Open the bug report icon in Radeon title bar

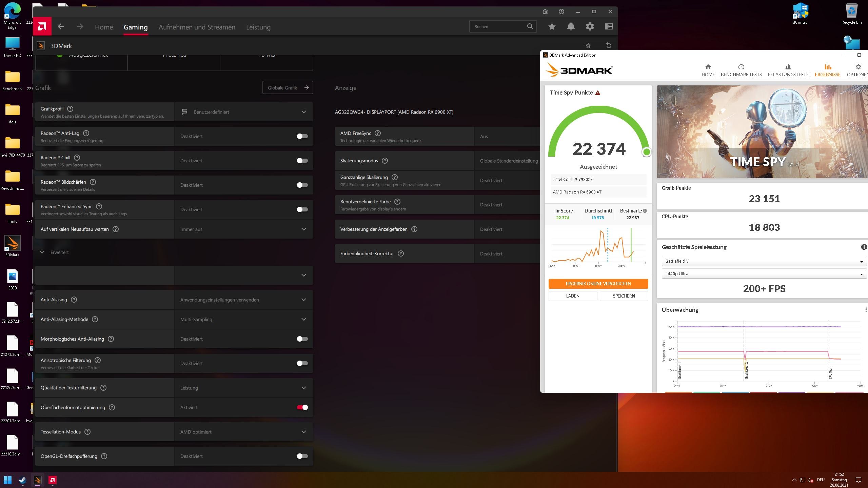545,12
